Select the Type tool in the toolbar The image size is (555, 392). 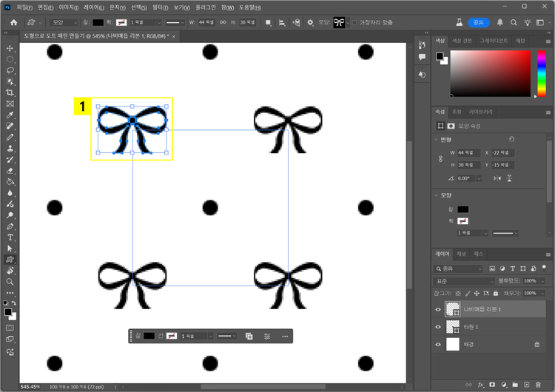(x=10, y=237)
